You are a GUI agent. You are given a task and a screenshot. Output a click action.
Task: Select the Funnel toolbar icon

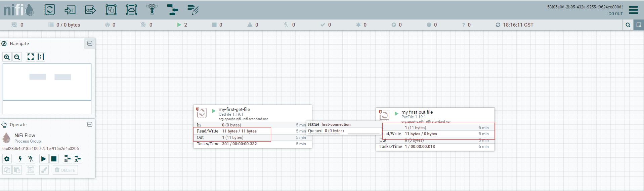click(152, 10)
